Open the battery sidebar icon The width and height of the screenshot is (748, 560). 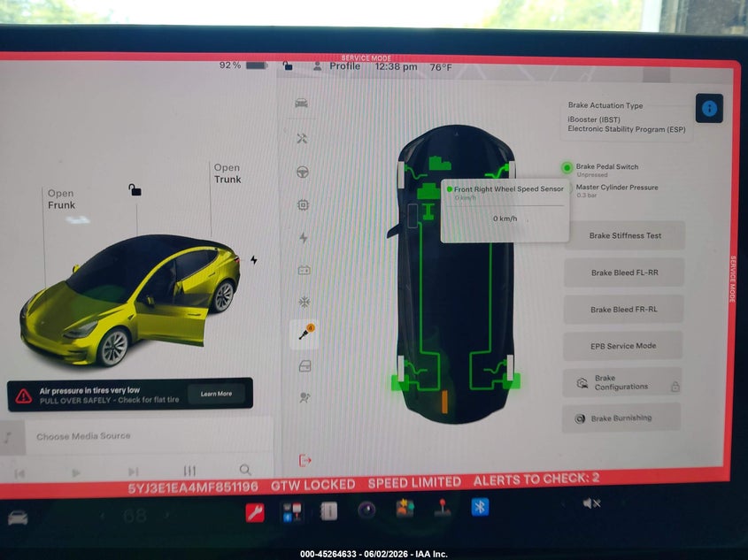[x=304, y=270]
